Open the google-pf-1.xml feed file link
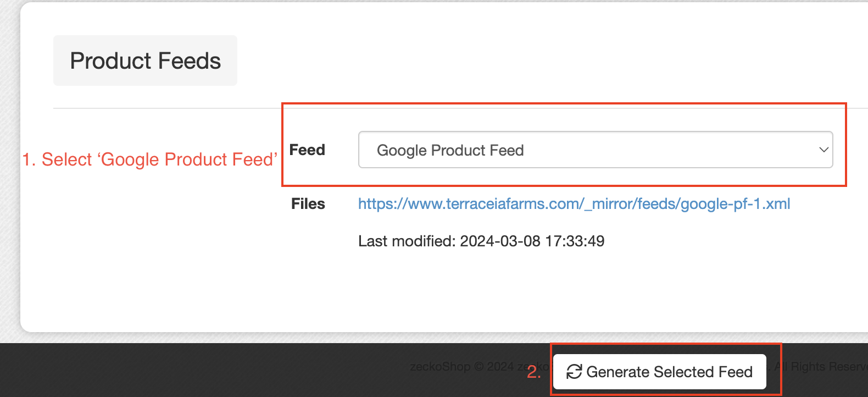The height and width of the screenshot is (397, 868). click(574, 204)
